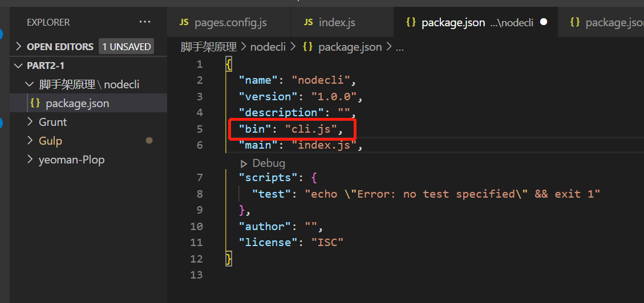Expand the OPEN EDITORS section
This screenshot has width=644, height=303.
click(19, 47)
